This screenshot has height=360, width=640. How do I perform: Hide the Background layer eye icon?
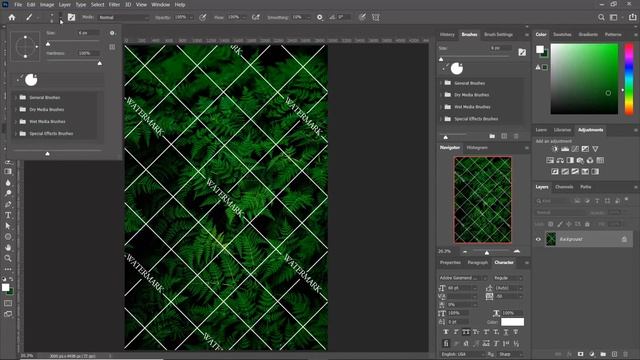click(538, 240)
